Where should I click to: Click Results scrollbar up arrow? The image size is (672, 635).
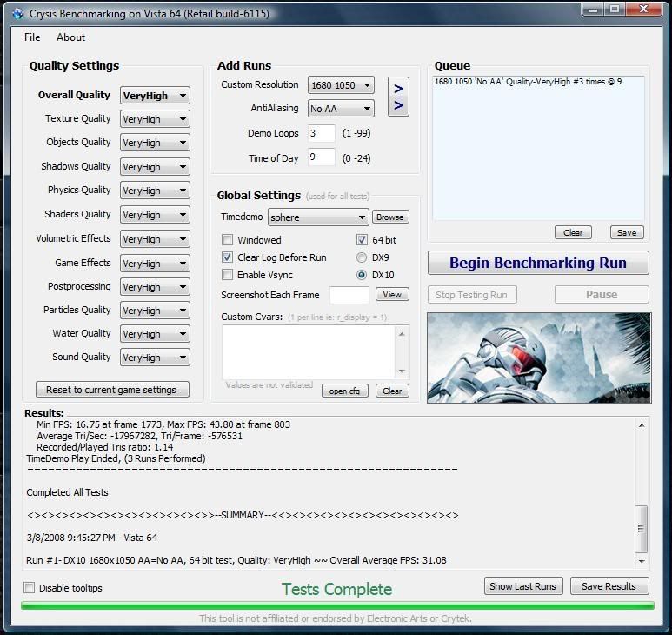(642, 425)
